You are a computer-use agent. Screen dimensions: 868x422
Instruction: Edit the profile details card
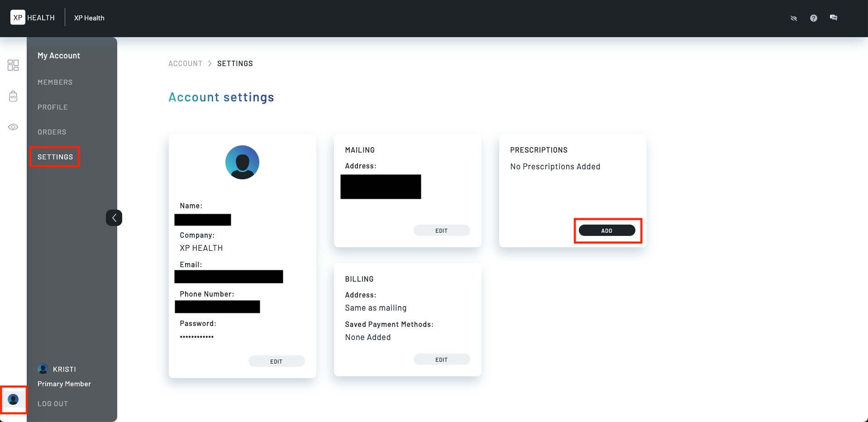click(276, 361)
